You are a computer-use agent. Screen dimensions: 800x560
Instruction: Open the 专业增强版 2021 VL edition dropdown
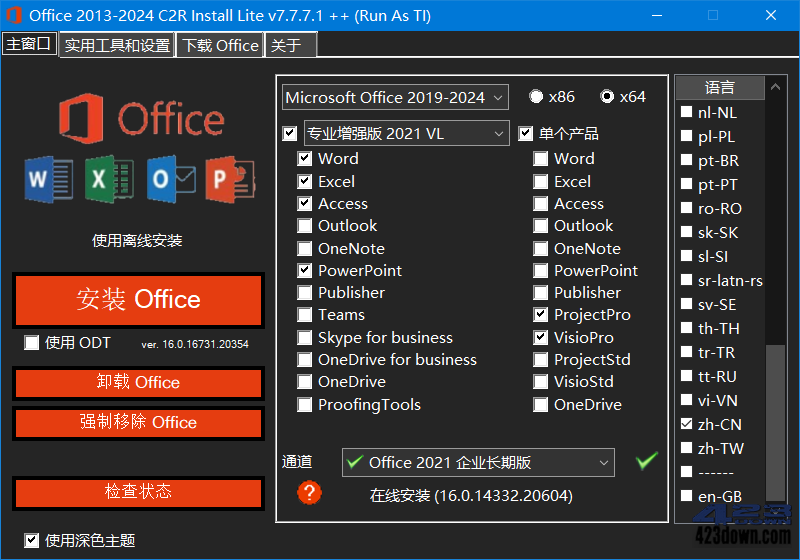(x=406, y=134)
